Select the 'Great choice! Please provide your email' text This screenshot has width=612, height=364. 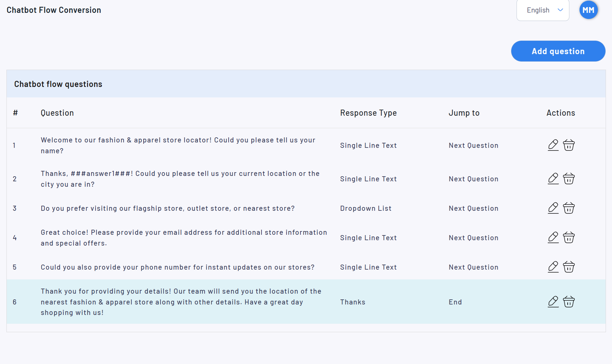184,238
